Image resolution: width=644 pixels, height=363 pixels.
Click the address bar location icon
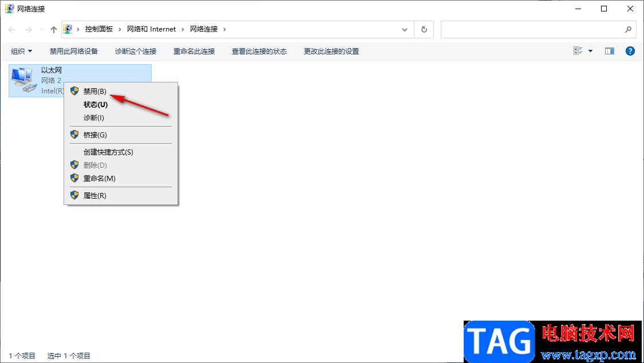(68, 29)
